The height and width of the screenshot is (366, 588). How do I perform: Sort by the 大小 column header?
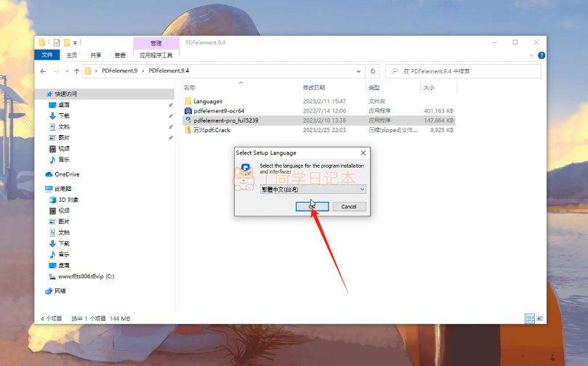429,88
